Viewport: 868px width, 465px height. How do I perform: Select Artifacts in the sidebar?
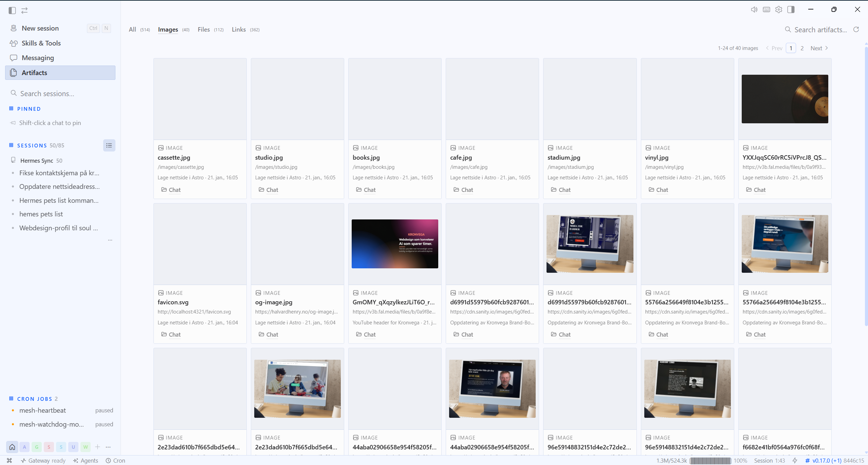coord(60,73)
